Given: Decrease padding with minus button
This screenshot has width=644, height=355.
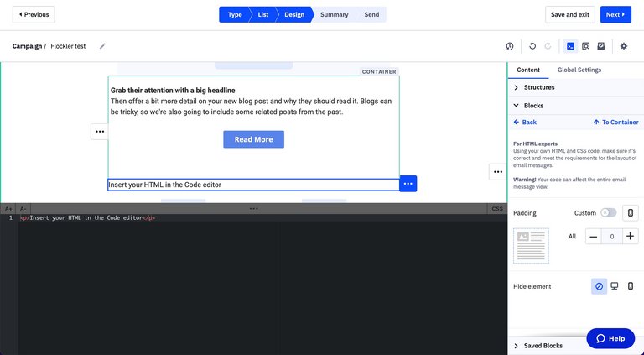Looking at the screenshot, I should pos(593,237).
